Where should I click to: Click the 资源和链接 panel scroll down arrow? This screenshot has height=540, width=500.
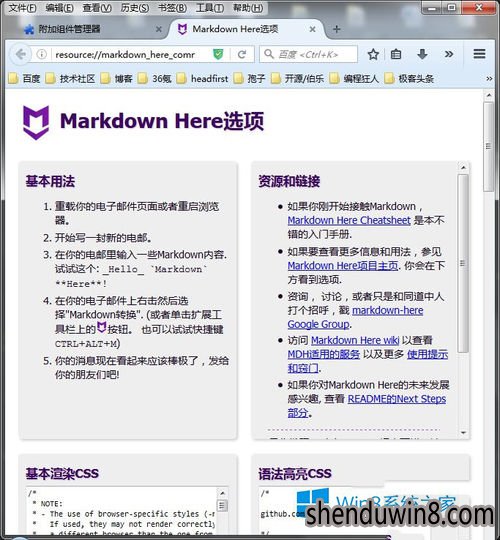click(463, 433)
